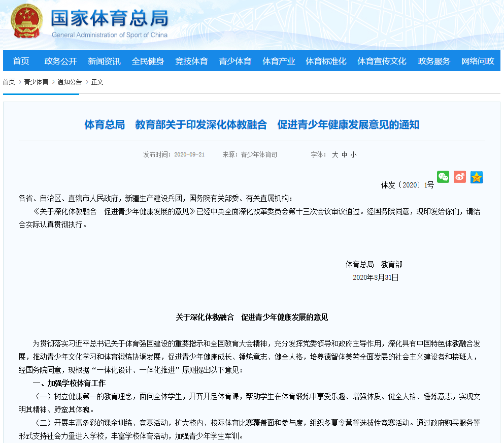Select 竞技体育 in navigation bar

pos(191,61)
